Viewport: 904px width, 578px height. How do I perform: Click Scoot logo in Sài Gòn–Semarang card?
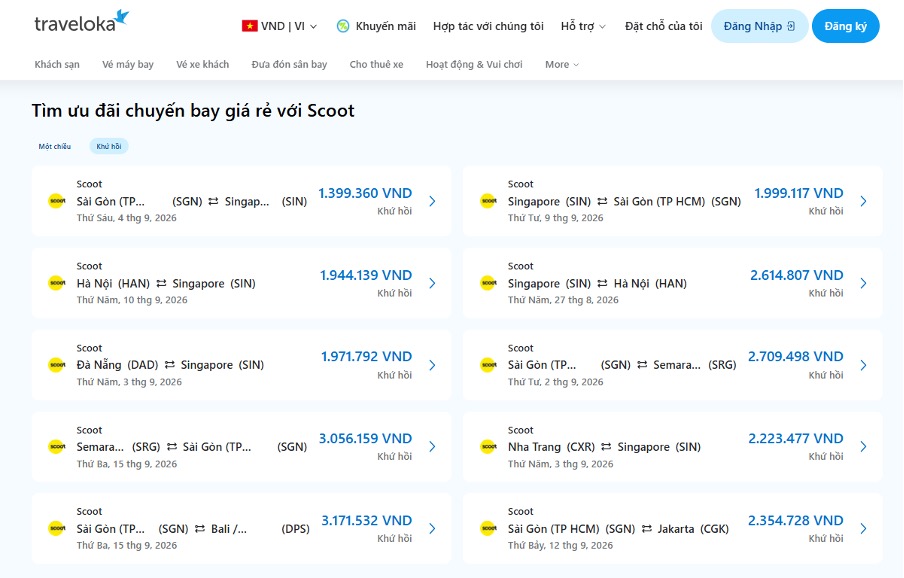(x=488, y=365)
